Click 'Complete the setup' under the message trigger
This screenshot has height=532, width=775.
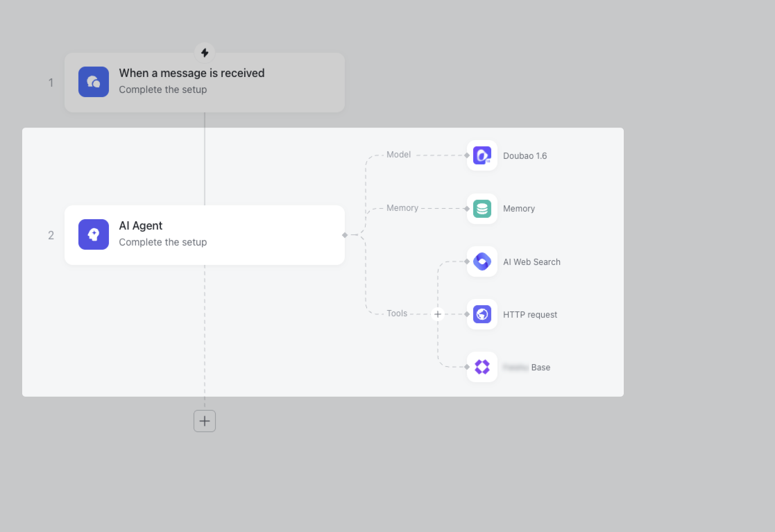[x=162, y=89]
